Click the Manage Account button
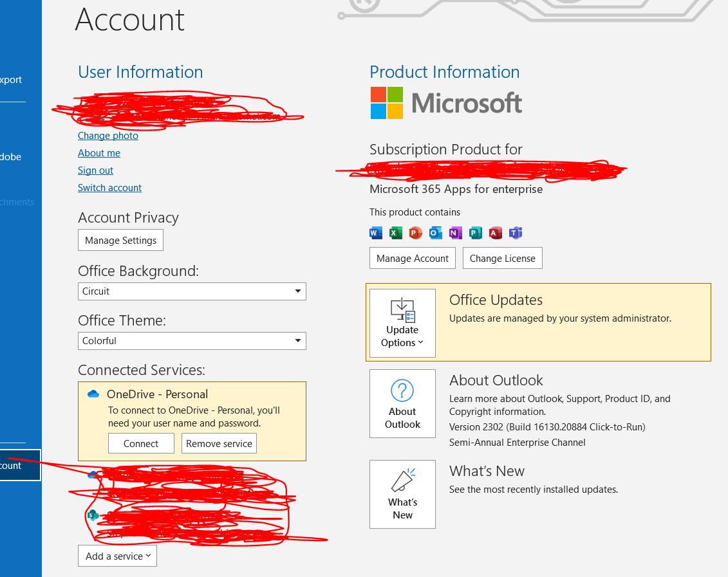This screenshot has width=728, height=577. (413, 259)
